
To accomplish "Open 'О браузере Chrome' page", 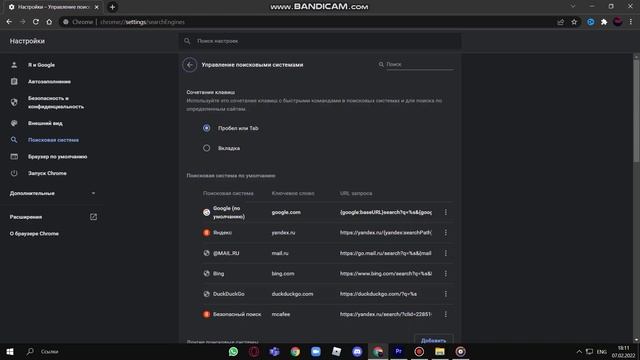I will coord(34,234).
